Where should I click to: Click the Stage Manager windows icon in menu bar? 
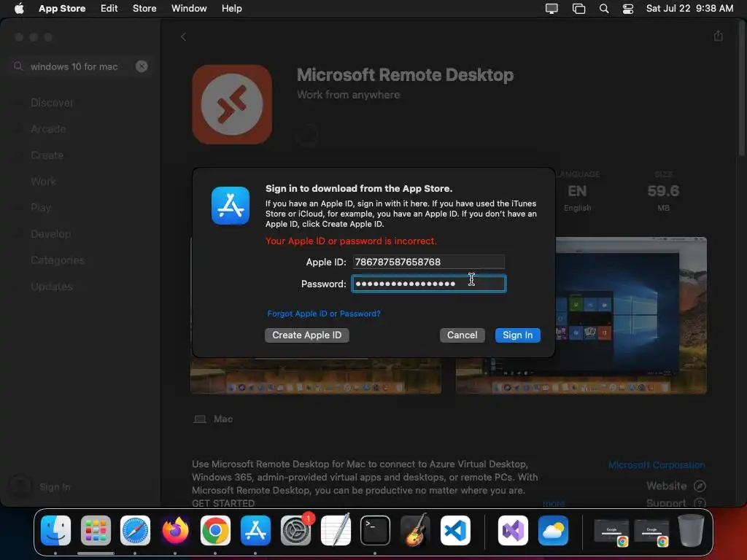tap(578, 9)
